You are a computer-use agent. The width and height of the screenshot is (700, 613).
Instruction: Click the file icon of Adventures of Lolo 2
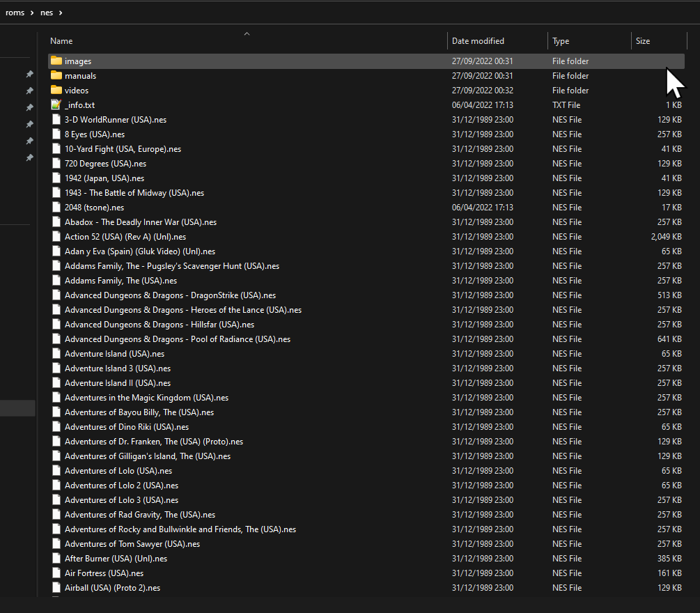pos(56,485)
